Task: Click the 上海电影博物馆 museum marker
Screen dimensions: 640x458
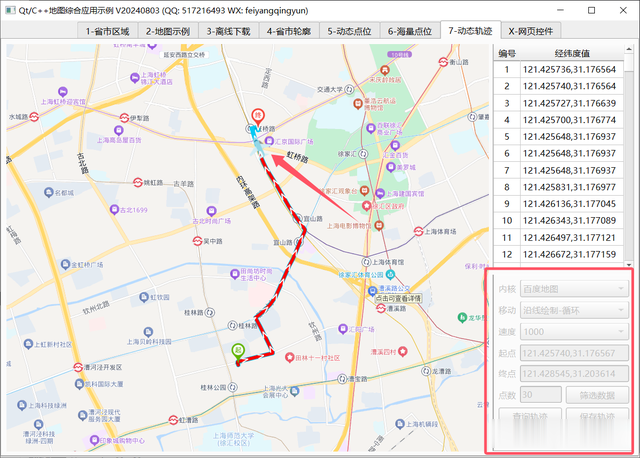Action: tap(379, 225)
